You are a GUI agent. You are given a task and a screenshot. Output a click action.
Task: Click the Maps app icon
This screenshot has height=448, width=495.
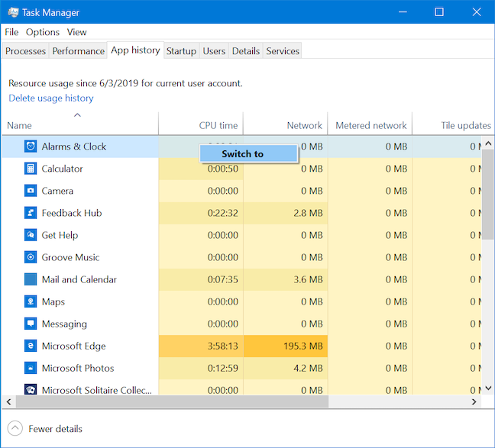coord(31,301)
